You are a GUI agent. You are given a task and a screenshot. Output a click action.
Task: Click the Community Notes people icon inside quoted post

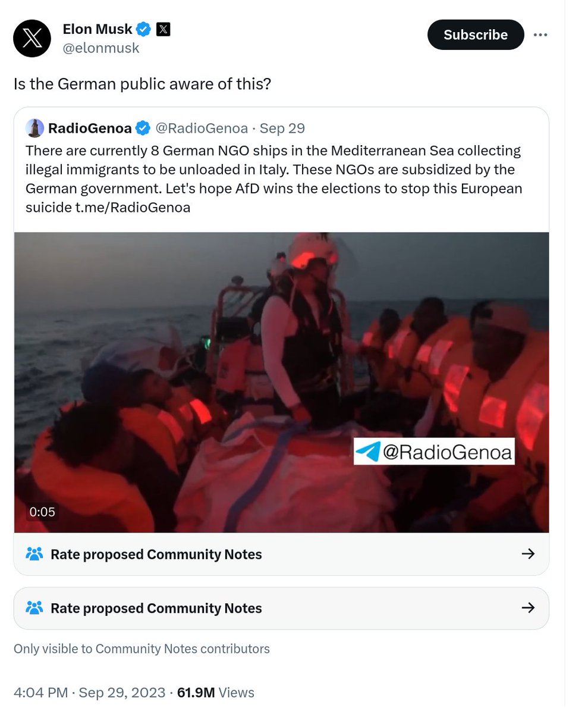34,554
